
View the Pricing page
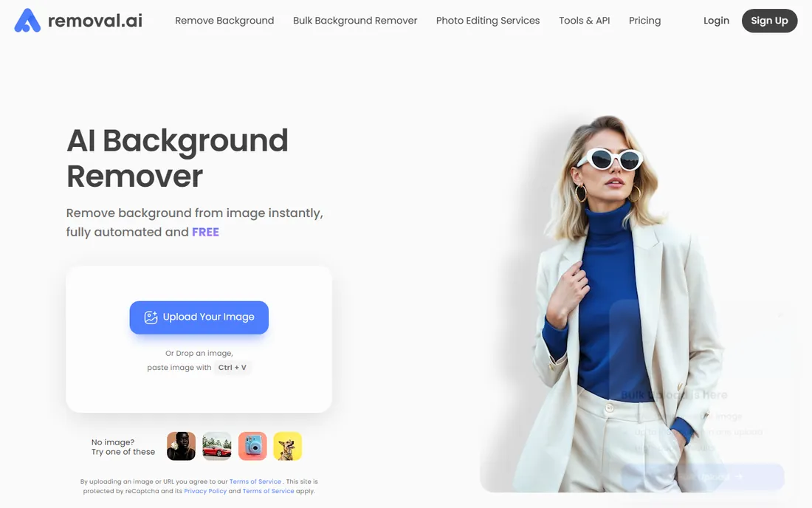click(x=644, y=21)
